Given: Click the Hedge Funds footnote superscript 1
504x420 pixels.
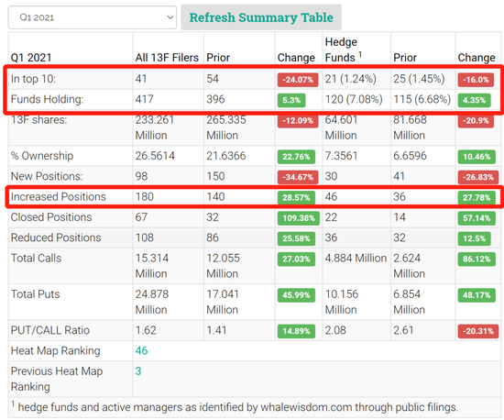Looking at the screenshot, I should pyautogui.click(x=360, y=54).
